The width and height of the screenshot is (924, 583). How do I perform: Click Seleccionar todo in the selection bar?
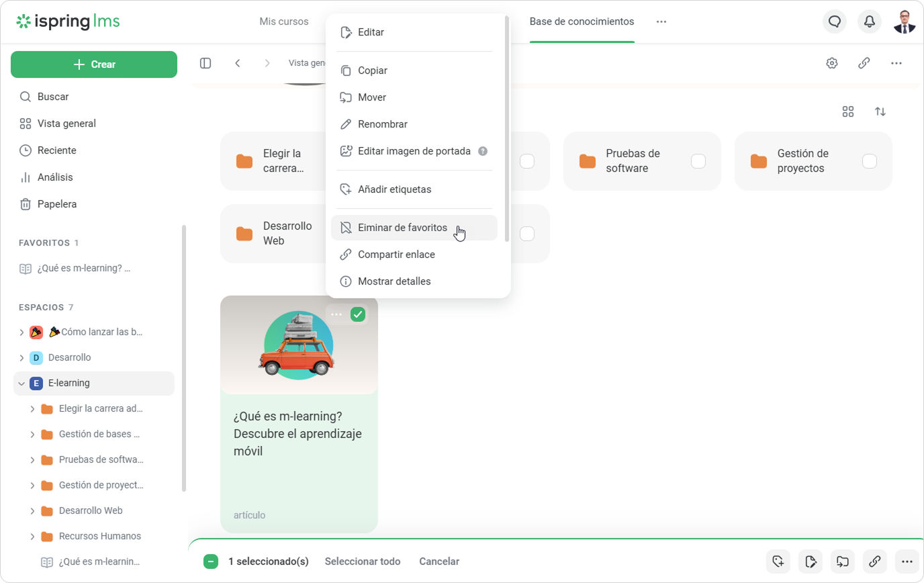(x=363, y=562)
